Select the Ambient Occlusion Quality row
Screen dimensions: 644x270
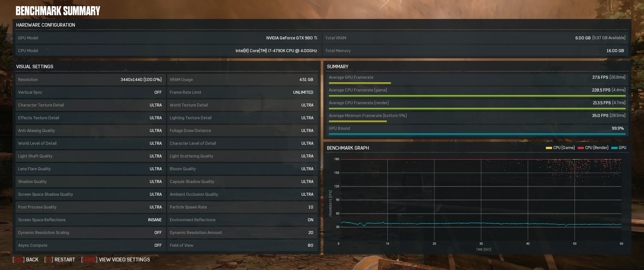[242, 194]
